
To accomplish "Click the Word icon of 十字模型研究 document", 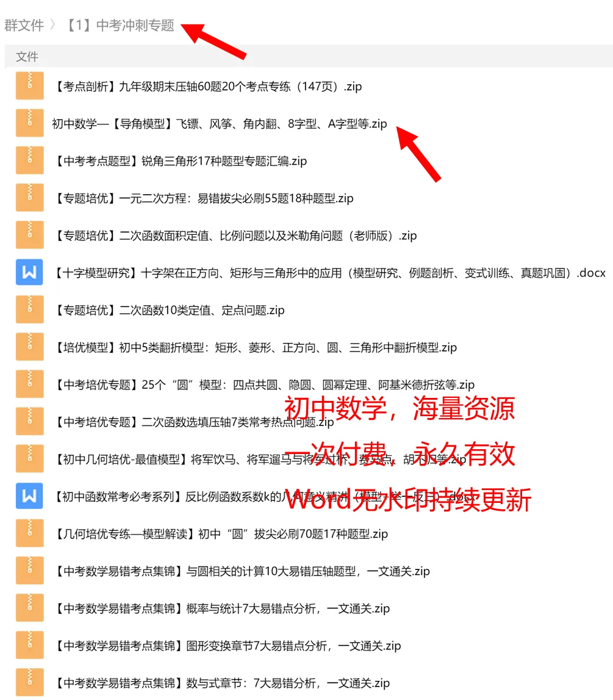I will [x=30, y=272].
